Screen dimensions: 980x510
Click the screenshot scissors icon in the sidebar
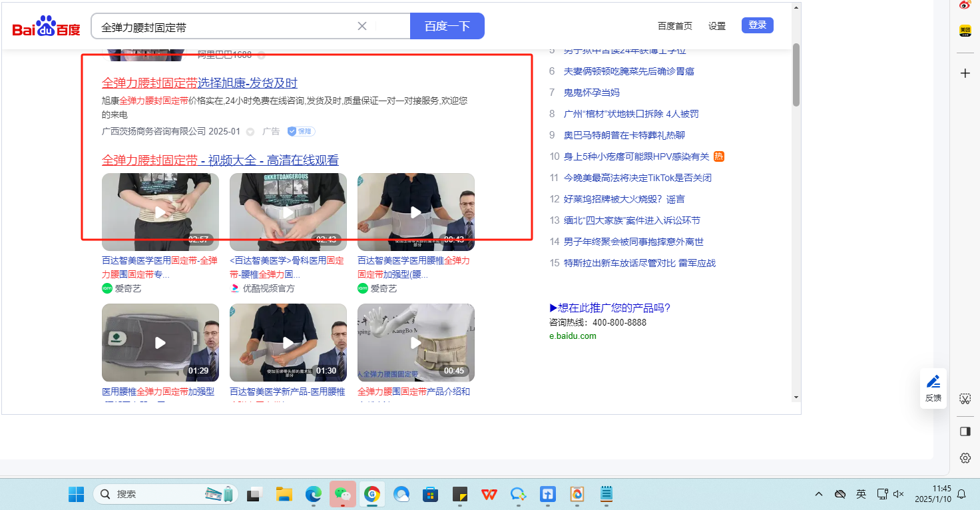[x=965, y=399]
